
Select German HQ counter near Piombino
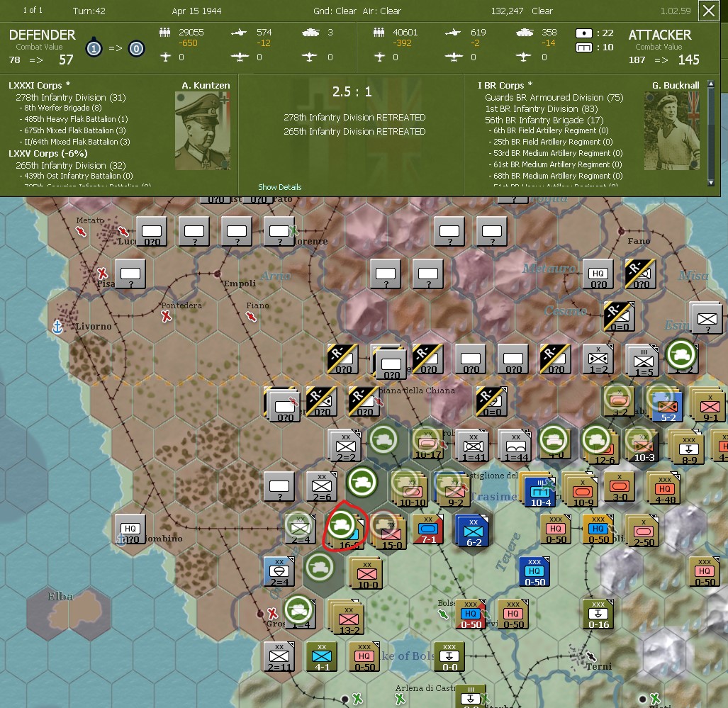[130, 529]
